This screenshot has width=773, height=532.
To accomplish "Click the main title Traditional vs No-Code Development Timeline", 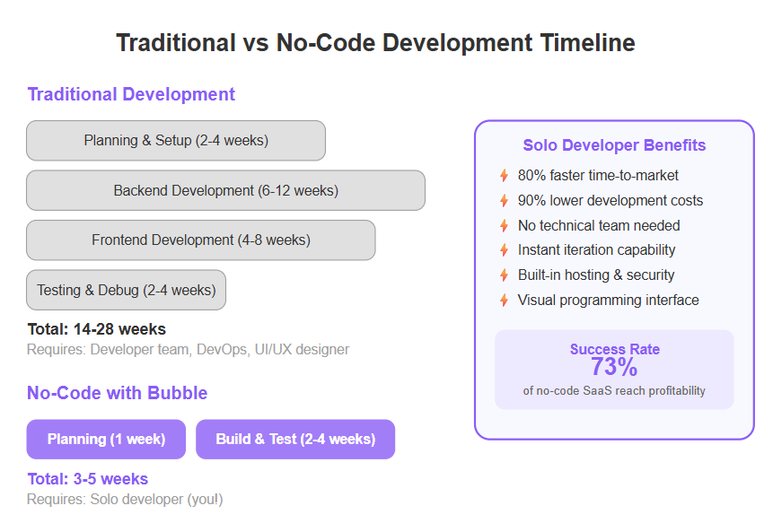I will [375, 42].
